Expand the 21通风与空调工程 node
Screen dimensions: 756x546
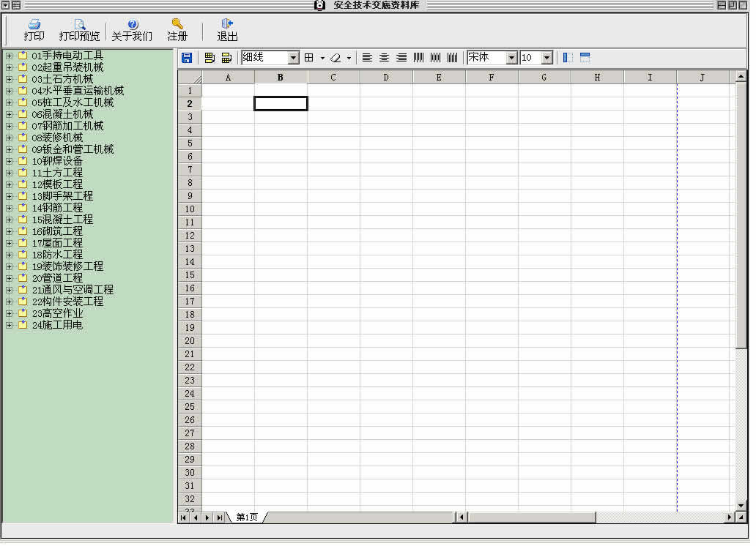tap(9, 290)
